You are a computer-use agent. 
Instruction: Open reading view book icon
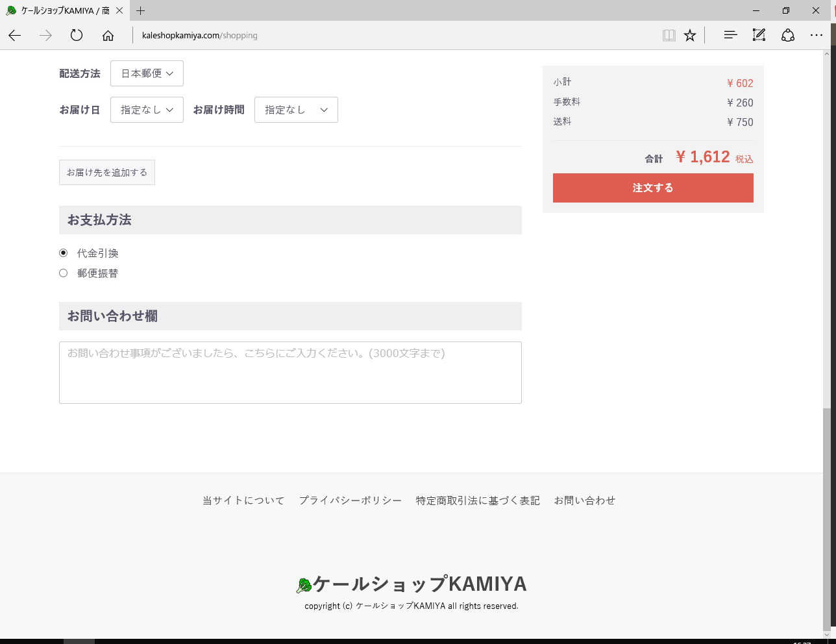(669, 36)
